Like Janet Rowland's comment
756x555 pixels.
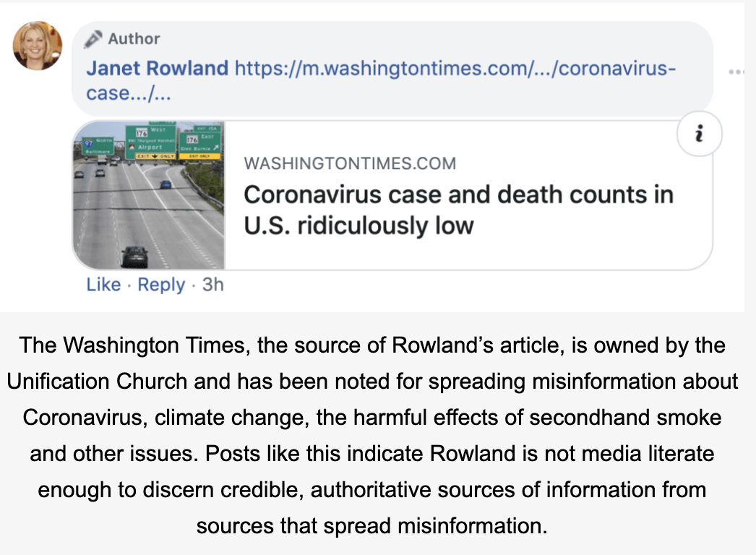[103, 285]
